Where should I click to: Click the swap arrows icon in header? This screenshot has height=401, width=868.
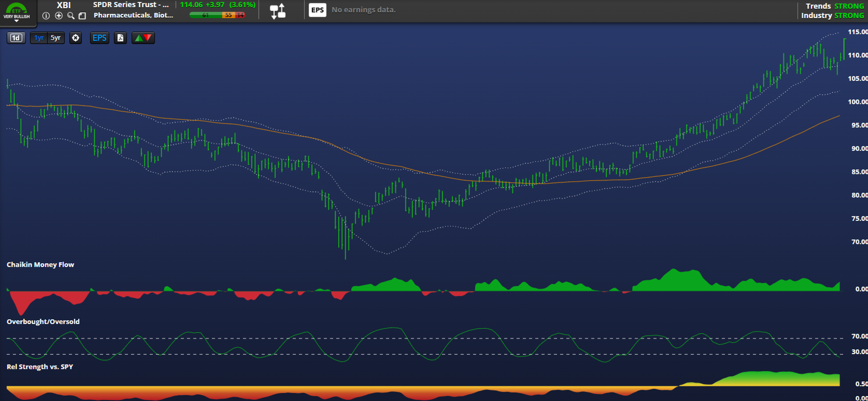(x=278, y=11)
